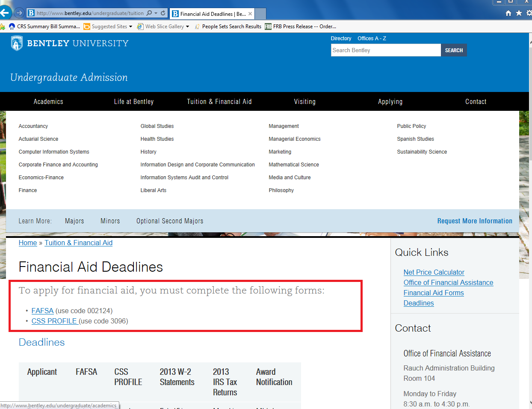The width and height of the screenshot is (532, 409).
Task: Show address bar autocomplete dropdown arrow
Action: coord(156,13)
